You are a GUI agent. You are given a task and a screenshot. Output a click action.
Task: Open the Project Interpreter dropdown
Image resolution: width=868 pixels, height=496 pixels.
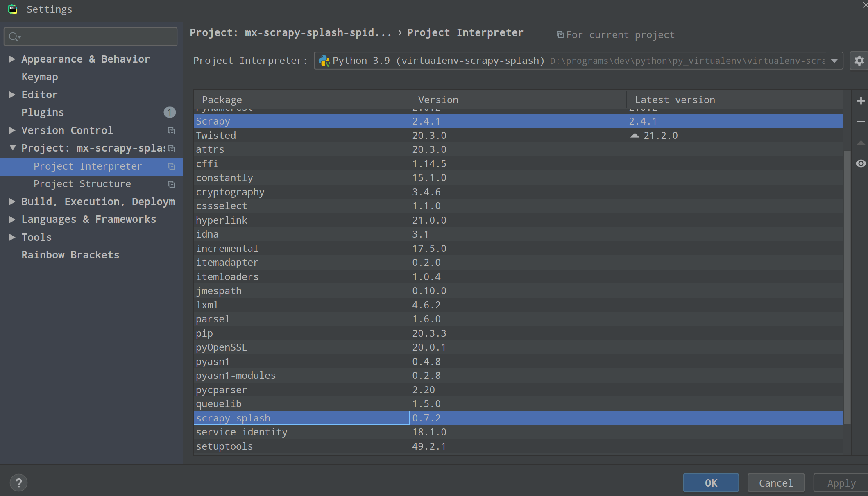coord(834,61)
